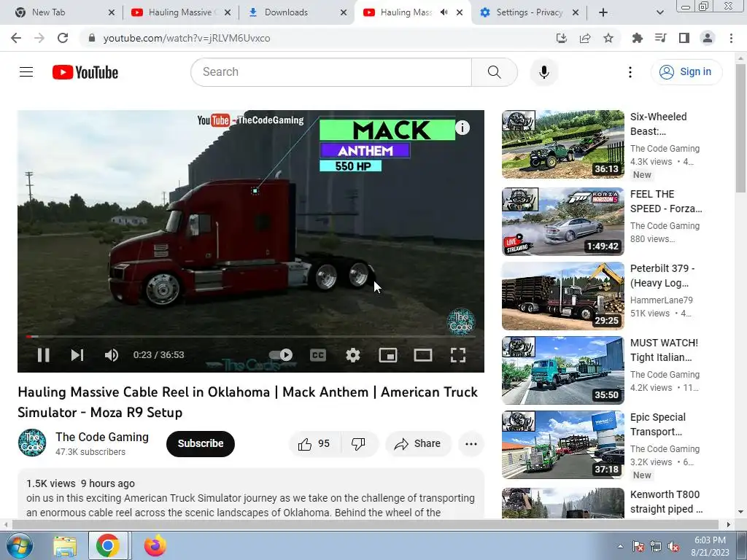Open The Code Gaming channel name link
The image size is (747, 560).
click(102, 437)
